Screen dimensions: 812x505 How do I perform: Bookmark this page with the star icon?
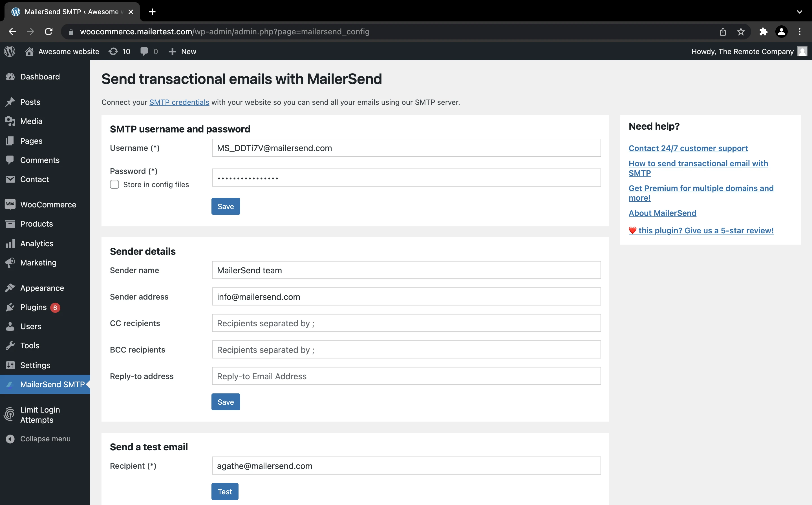(x=740, y=31)
